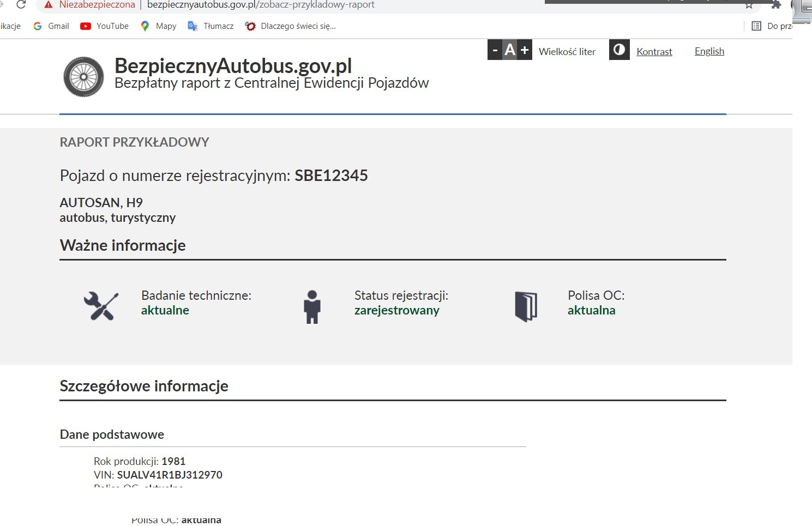The width and height of the screenshot is (812, 526).
Task: Click the address bar URL field
Action: pos(327,5)
